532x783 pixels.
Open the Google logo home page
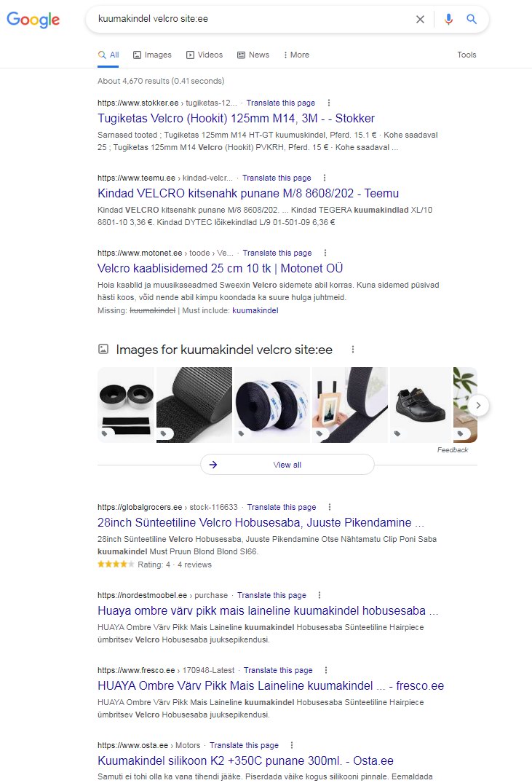click(33, 20)
